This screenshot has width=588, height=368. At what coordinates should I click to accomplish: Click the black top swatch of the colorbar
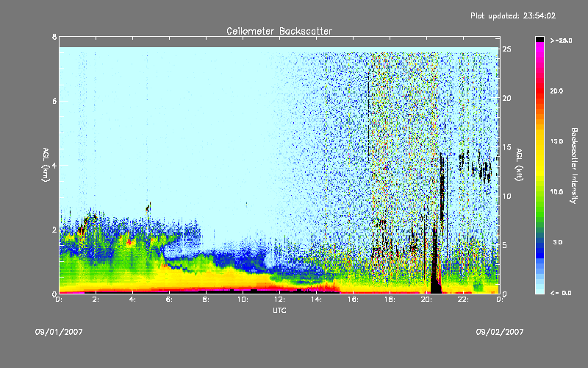[539, 39]
